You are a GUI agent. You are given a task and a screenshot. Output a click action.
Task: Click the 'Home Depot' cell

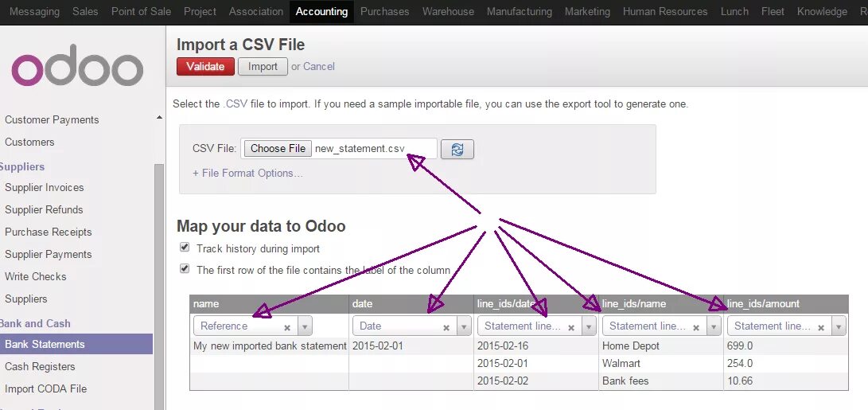pos(631,346)
